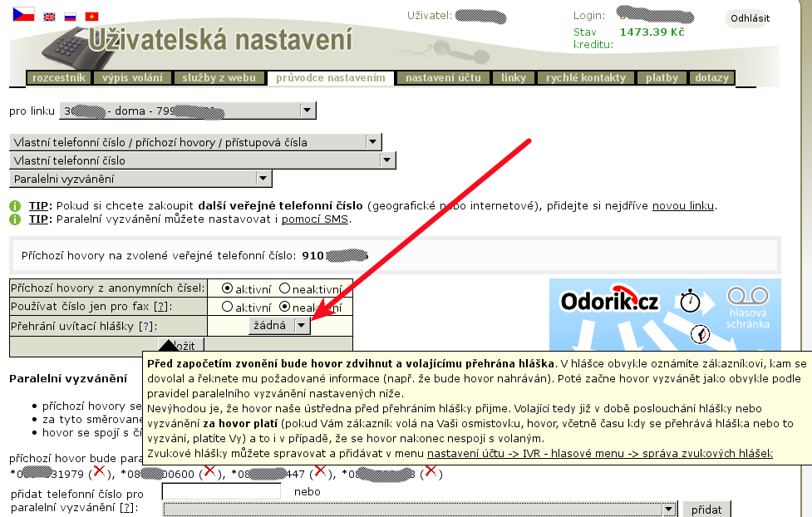
Task: Expand the Paralelni vyzvánění dropdown
Action: [140, 179]
